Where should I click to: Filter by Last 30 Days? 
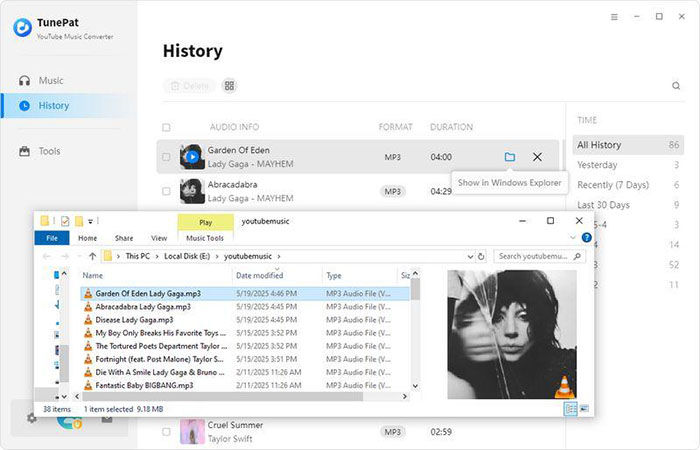tap(628, 205)
